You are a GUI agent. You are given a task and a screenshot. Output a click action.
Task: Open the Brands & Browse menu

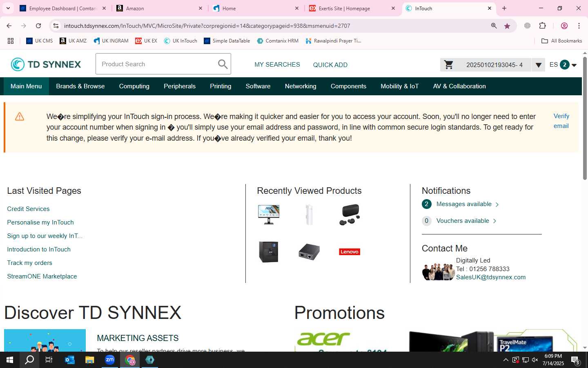(x=80, y=86)
